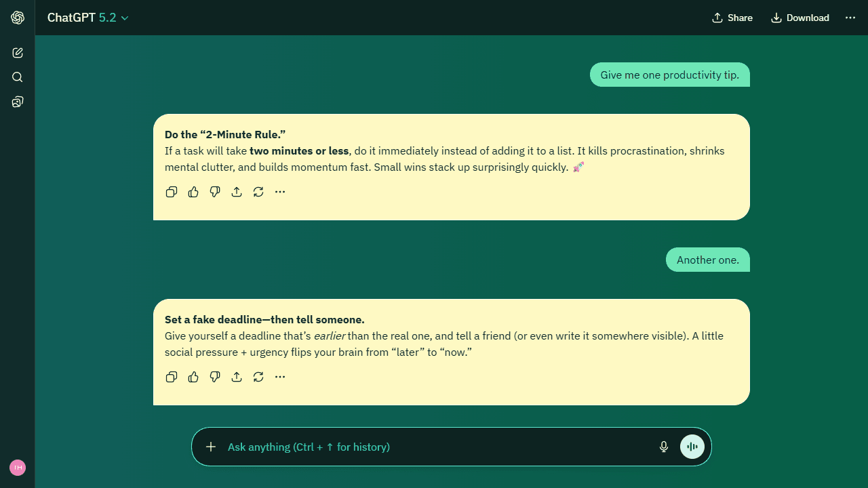
Task: Start a new chat with compose icon
Action: (x=18, y=53)
